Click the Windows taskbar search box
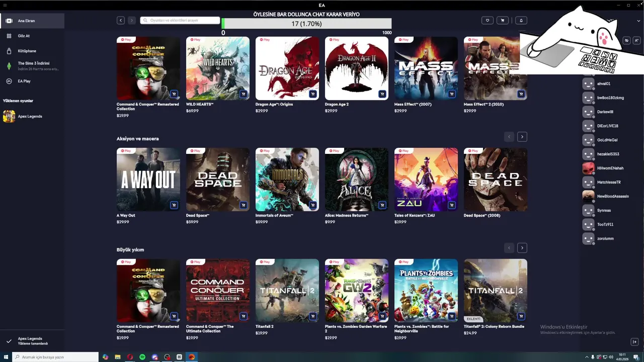Image resolution: width=644 pixels, height=362 pixels. tap(55, 357)
